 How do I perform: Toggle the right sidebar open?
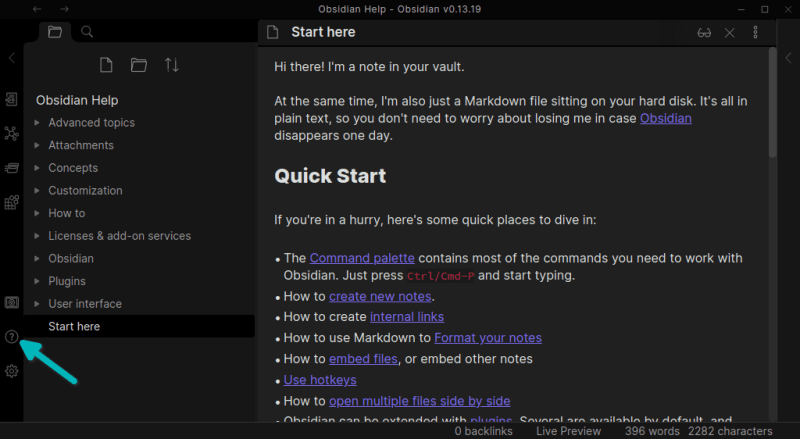click(x=789, y=59)
